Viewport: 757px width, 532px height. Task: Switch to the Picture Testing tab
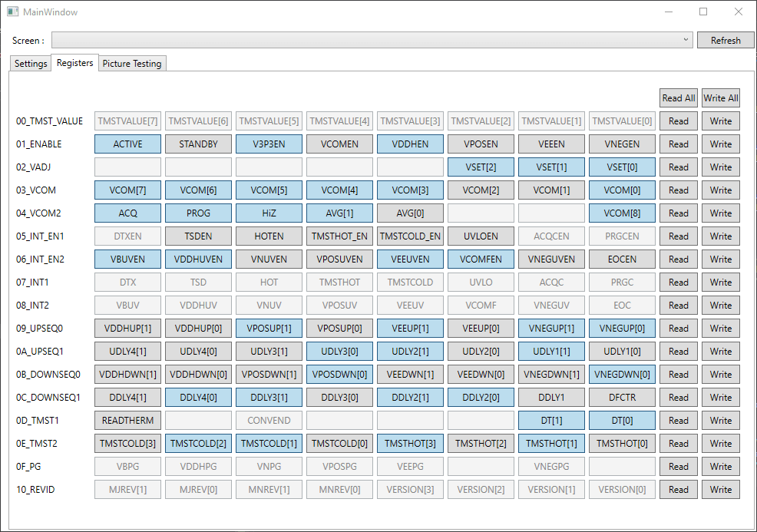(x=131, y=64)
